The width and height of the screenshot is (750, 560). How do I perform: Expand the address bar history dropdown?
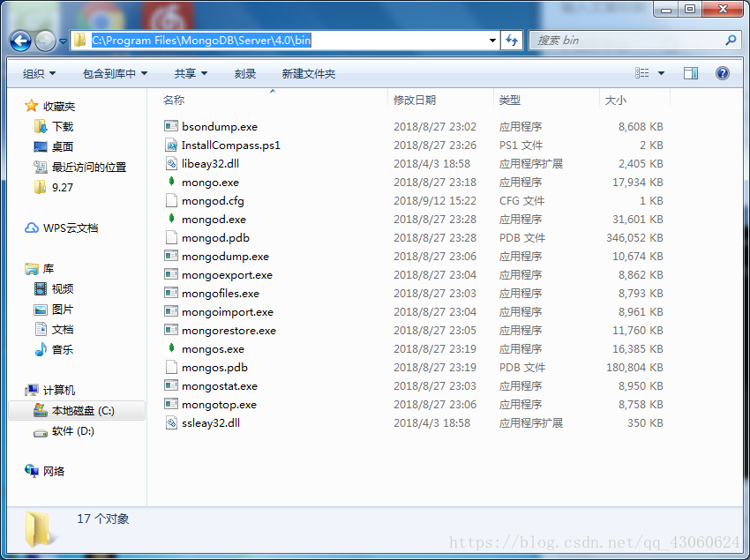point(492,41)
